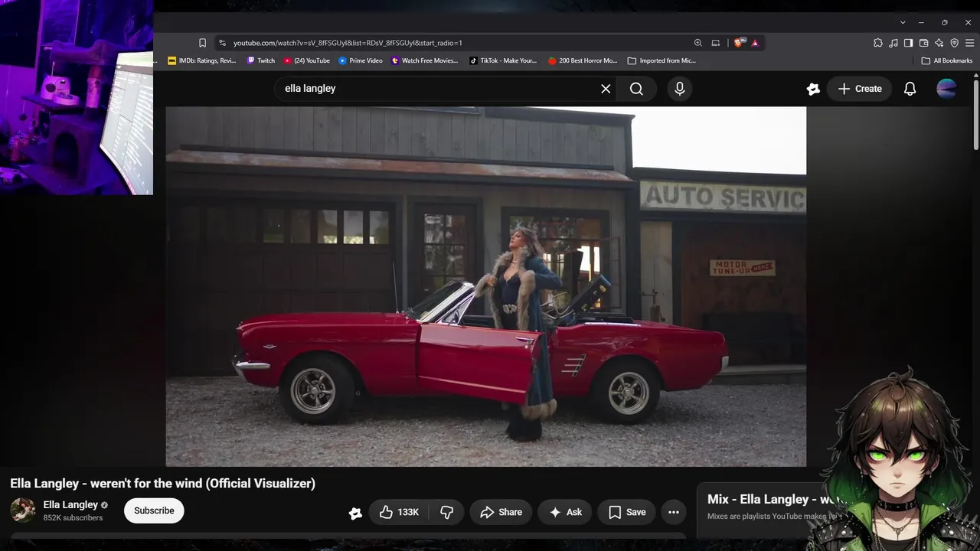The image size is (980, 551).
Task: Click the cast/picture-in-picture icon in address bar
Action: [715, 43]
